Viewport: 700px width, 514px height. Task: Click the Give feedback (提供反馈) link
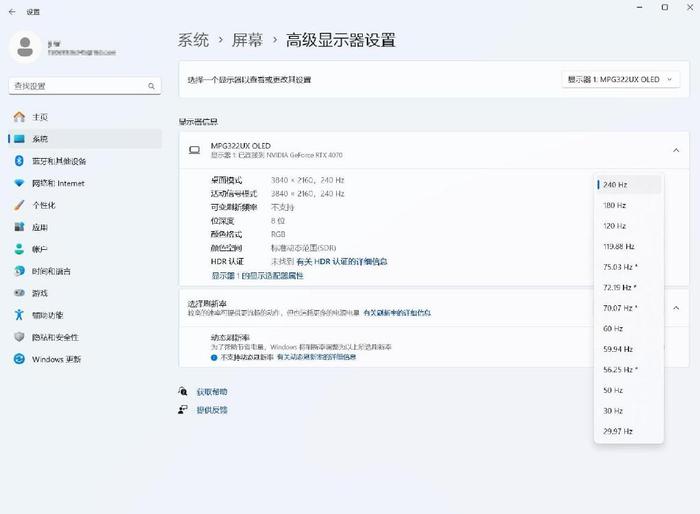[212, 410]
